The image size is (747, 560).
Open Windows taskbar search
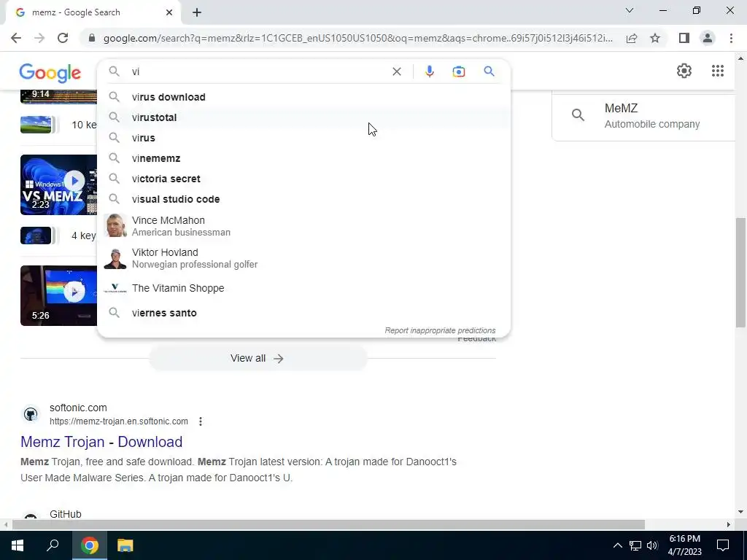point(53,545)
